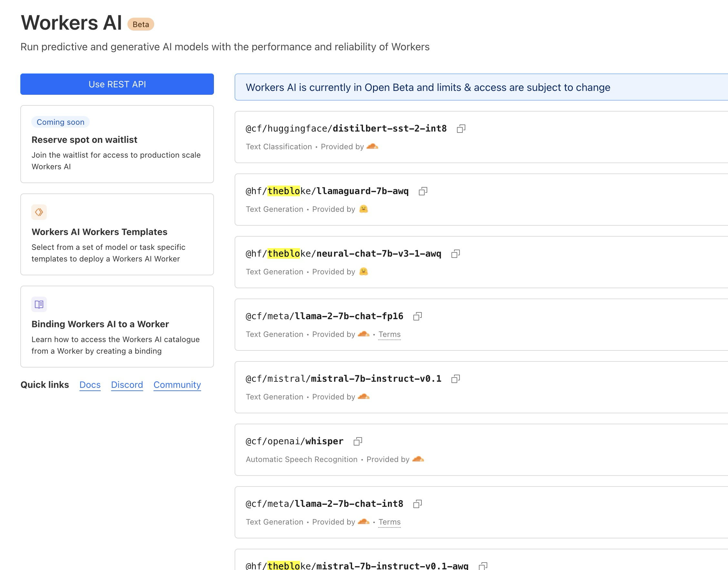Open the Community quick link

point(177,384)
